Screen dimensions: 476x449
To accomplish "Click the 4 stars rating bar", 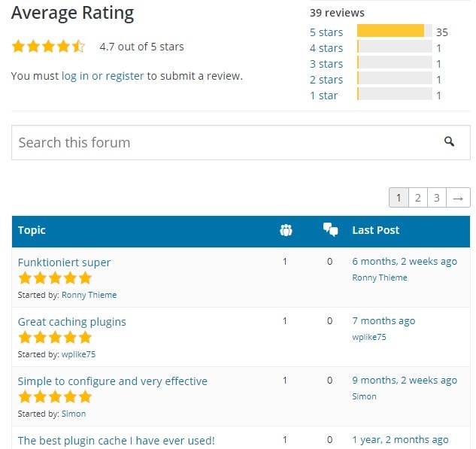I will point(395,47).
